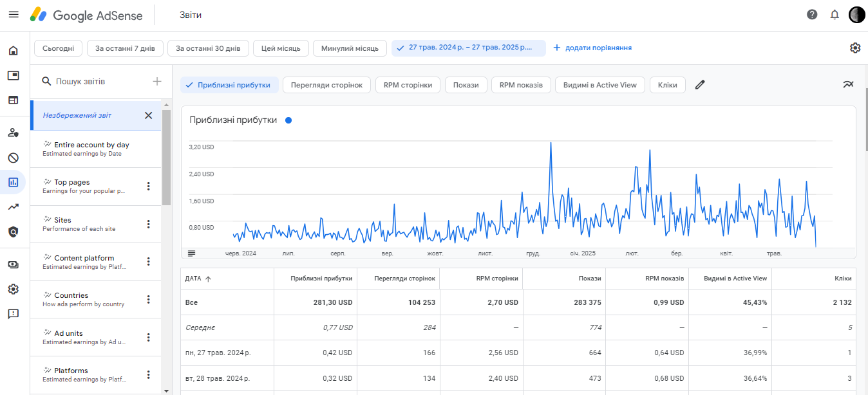
Task: Select Минулий місяць date range
Action: pyautogui.click(x=350, y=48)
